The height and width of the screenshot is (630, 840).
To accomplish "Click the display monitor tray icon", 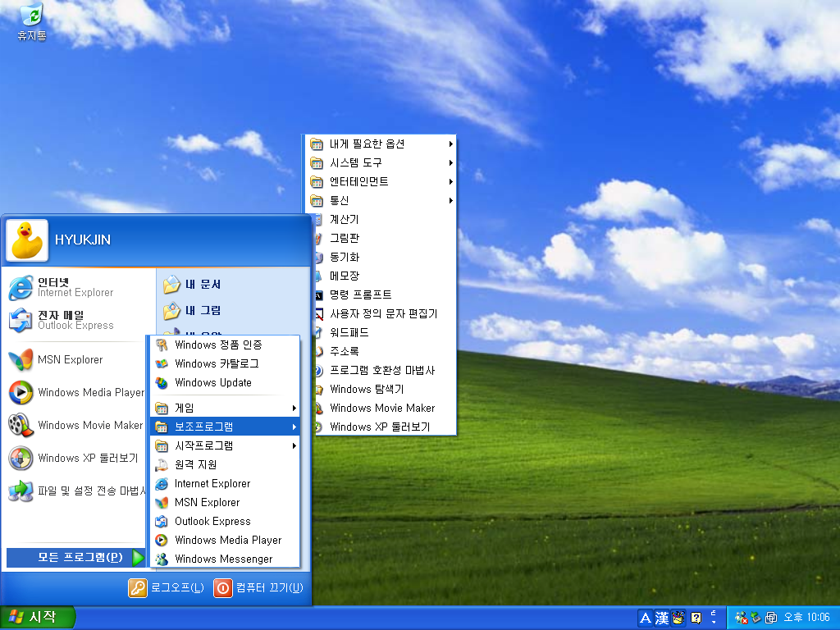I will coord(771,618).
